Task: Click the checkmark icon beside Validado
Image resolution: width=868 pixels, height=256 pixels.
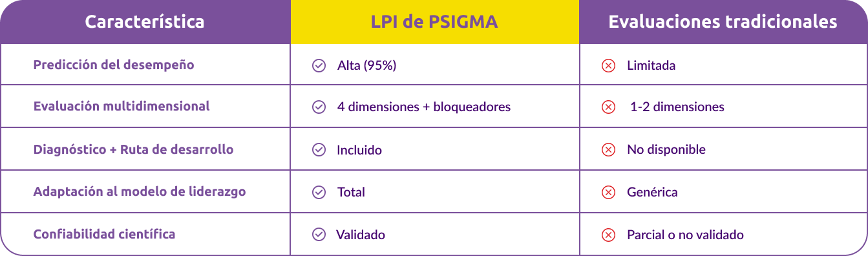Action: 319,235
